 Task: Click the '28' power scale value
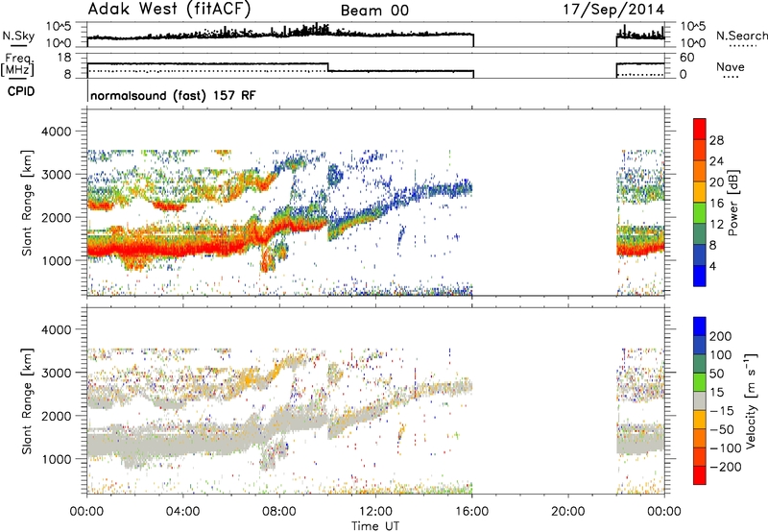click(716, 140)
